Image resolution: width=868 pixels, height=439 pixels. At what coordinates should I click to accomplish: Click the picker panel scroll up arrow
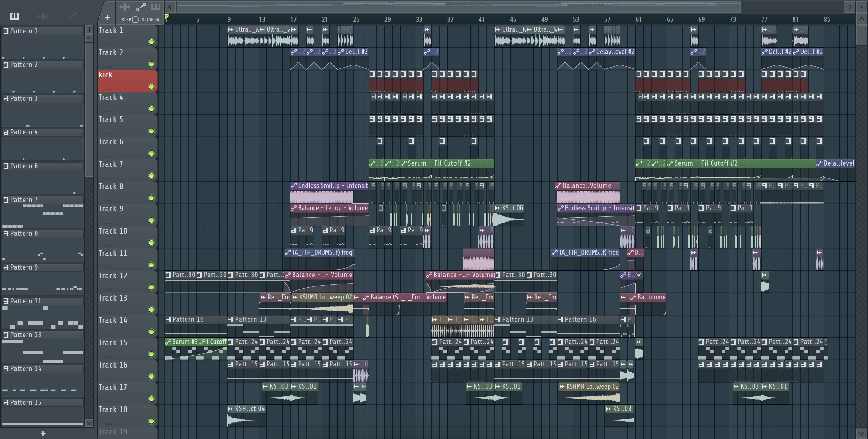(x=89, y=38)
